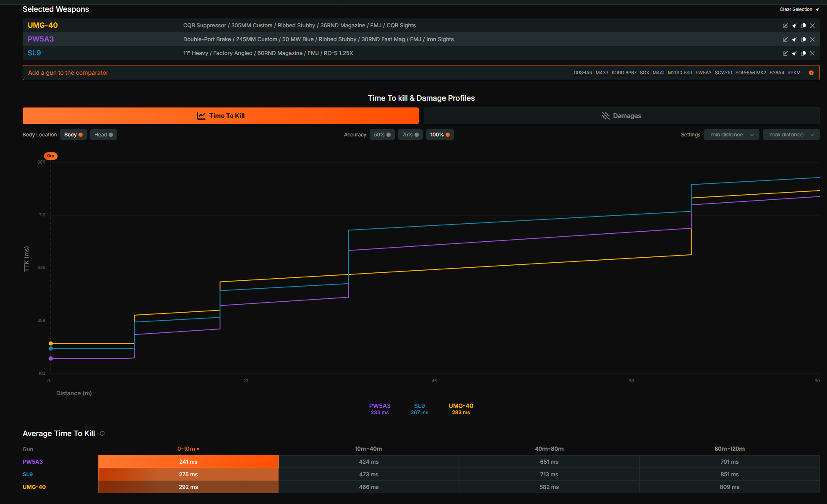Image resolution: width=827 pixels, height=504 pixels.
Task: Set accuracy to 50%
Action: point(382,135)
